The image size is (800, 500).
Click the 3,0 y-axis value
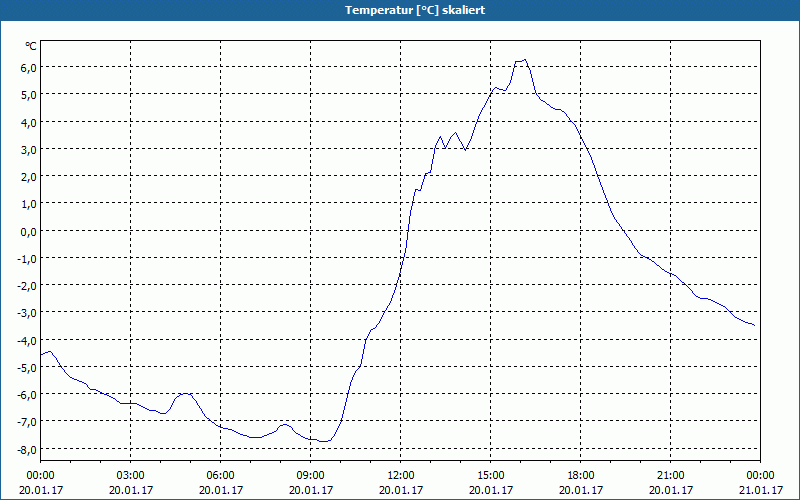(29, 149)
